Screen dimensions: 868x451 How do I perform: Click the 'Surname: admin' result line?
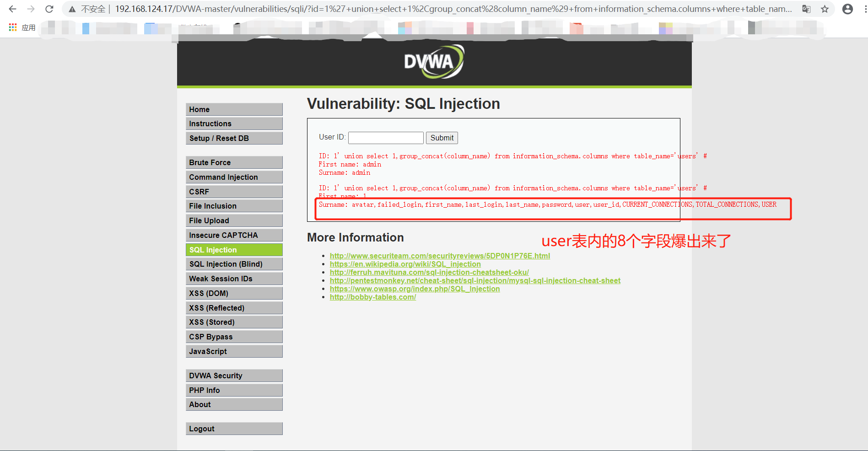pos(345,172)
